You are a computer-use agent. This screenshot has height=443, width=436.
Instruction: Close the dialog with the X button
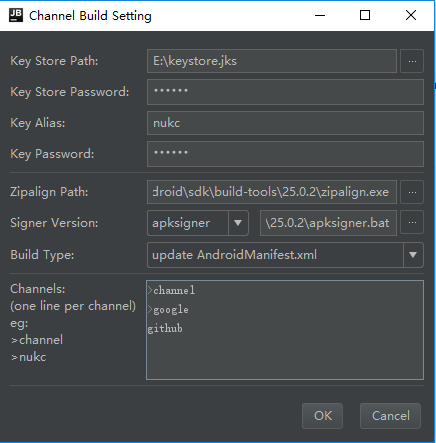click(411, 15)
